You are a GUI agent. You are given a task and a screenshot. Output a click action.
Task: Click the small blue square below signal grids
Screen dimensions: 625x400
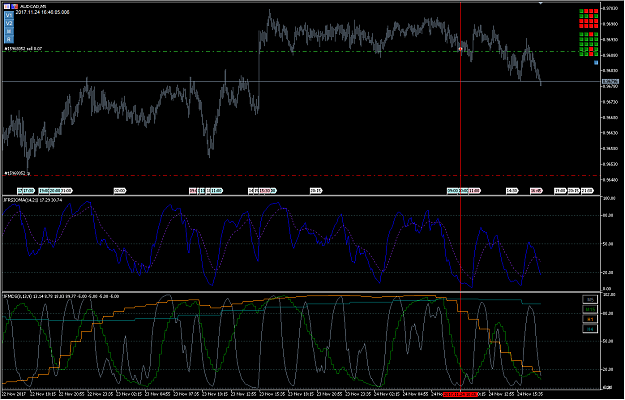click(x=596, y=63)
